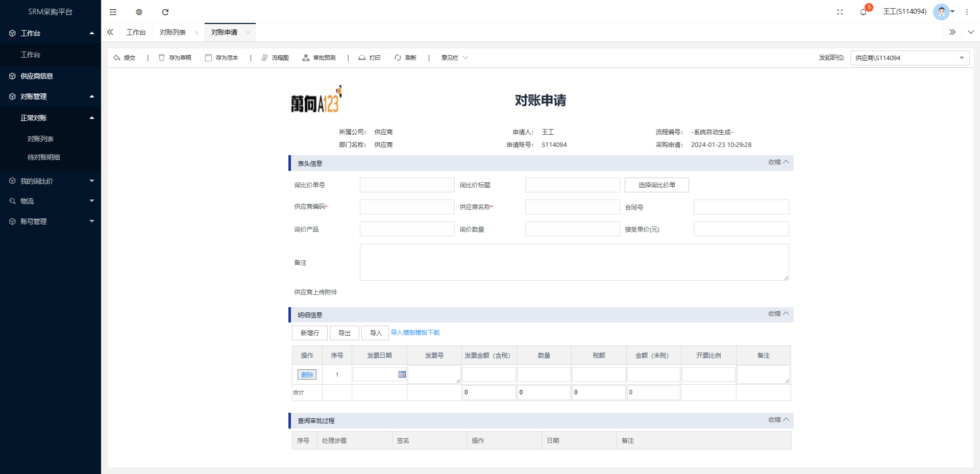Viewport: 980px width, 474px height.
Task: Click the 导入模板模板下载 link
Action: (x=415, y=333)
